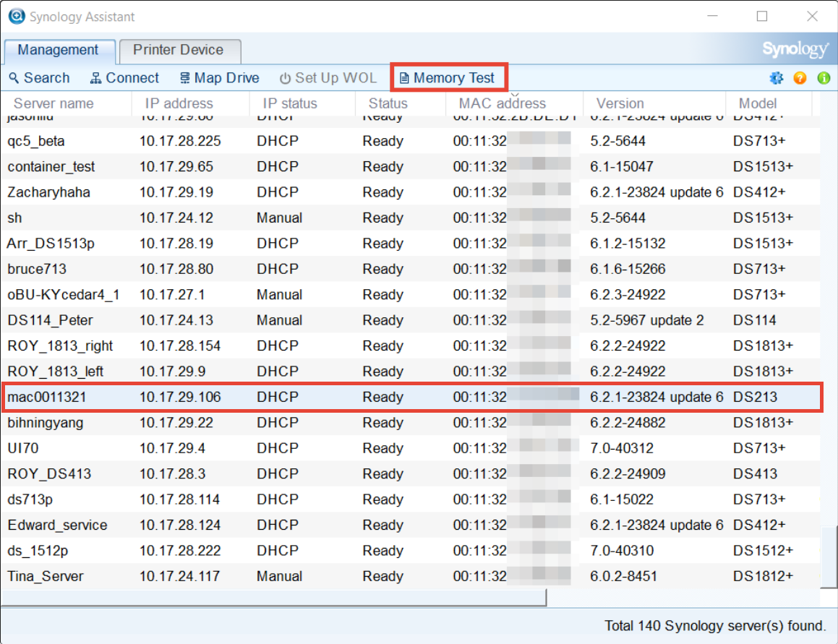Screen dimensions: 838x644
Task: Click model DS213
Action: [755, 397]
